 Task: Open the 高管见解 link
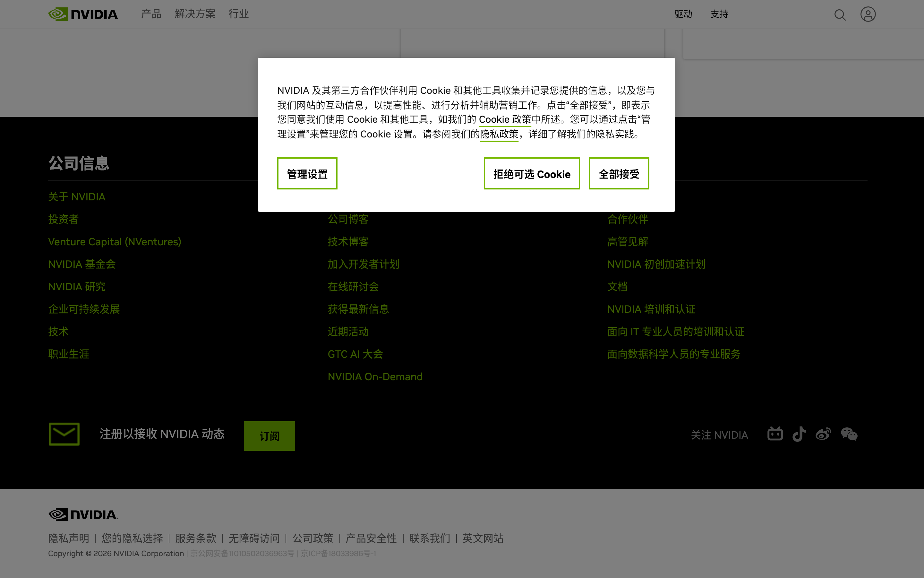[628, 242]
